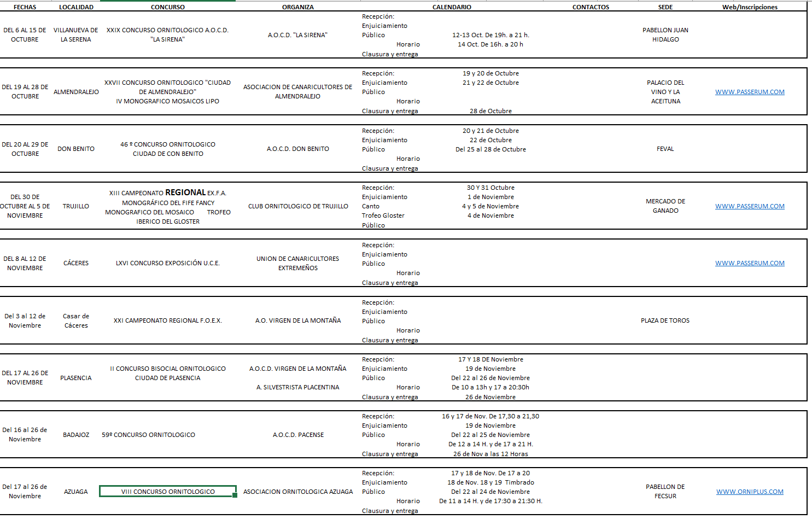The image size is (812, 519).
Task: Select the DON BENITO locality cell
Action: click(x=76, y=149)
